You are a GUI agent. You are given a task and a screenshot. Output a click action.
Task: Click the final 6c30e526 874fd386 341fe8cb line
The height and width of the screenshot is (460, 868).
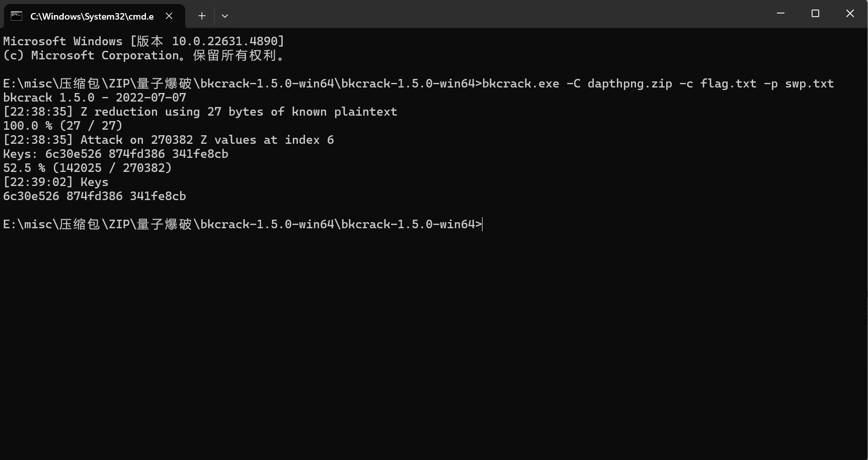tap(95, 196)
